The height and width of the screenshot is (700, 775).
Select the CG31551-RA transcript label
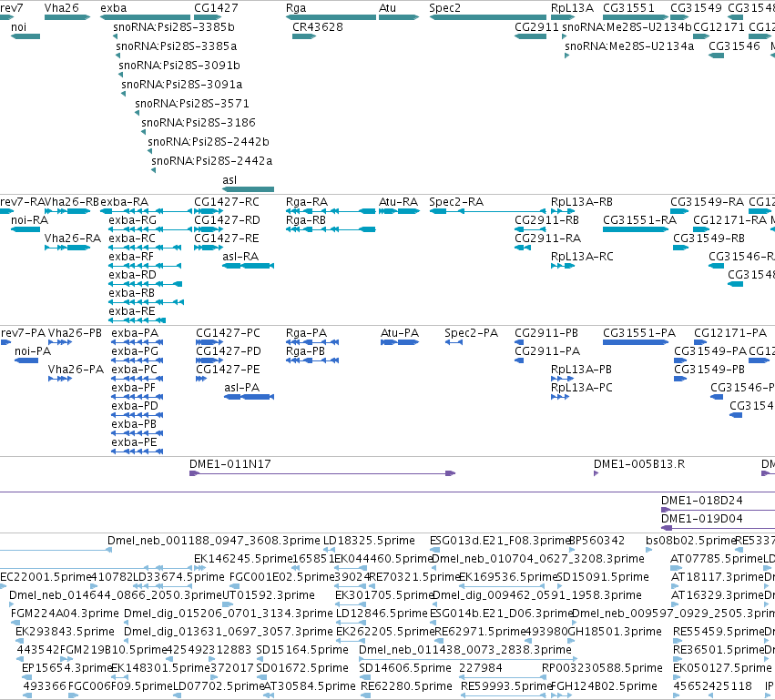point(639,220)
